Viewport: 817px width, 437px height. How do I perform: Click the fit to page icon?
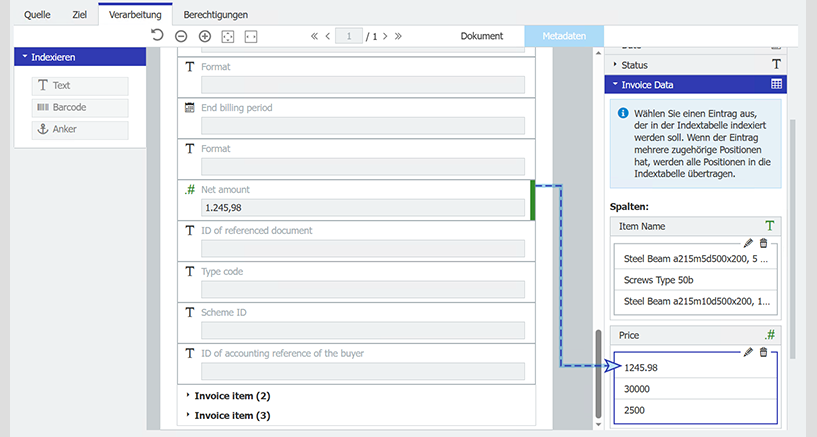coord(228,36)
